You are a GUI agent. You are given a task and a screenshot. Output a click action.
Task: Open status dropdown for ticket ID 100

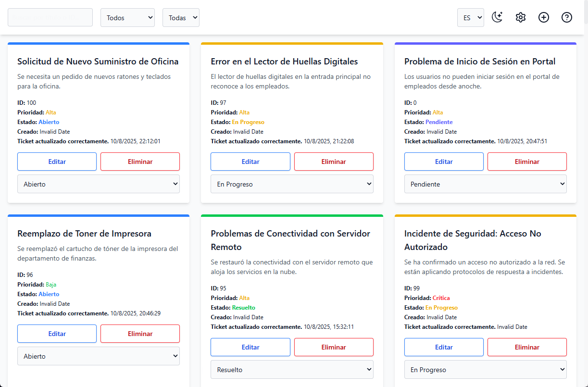98,184
